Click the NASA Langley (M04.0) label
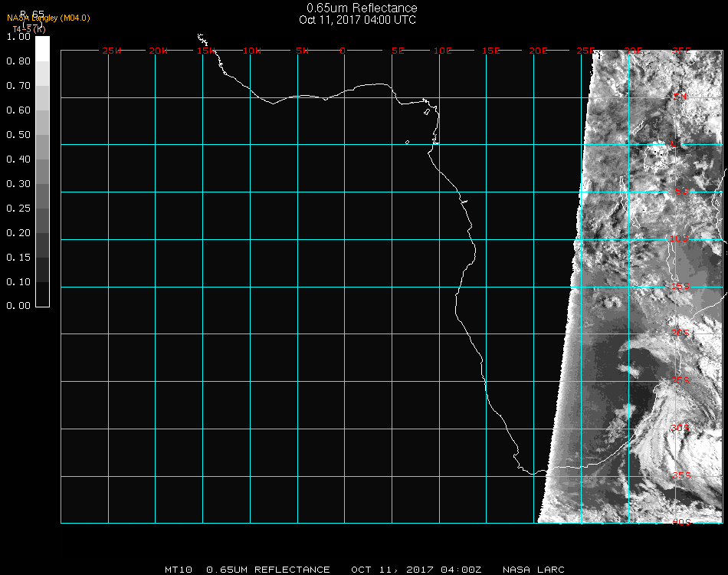Image resolution: width=728 pixels, height=575 pixels. (x=48, y=18)
